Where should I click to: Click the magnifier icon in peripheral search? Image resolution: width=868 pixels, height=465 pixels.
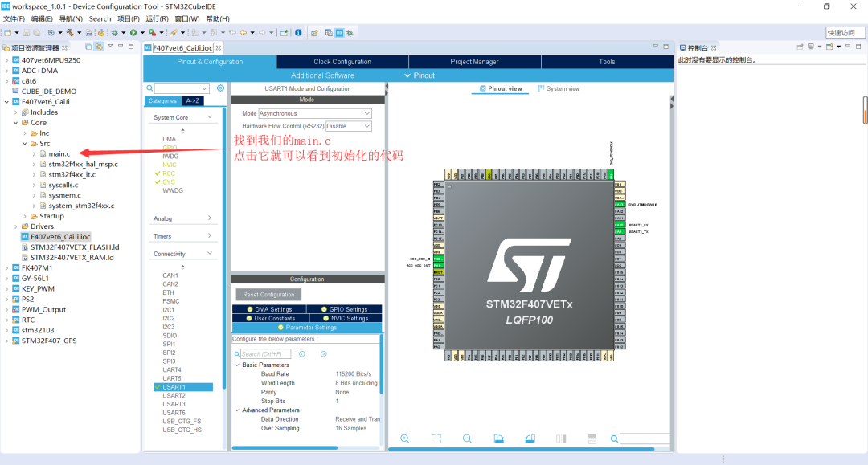tap(149, 88)
